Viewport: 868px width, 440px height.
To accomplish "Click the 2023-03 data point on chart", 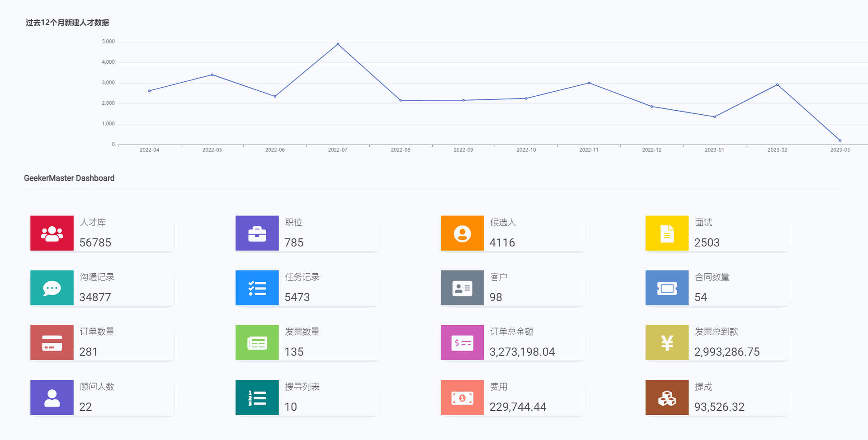I will tap(840, 140).
